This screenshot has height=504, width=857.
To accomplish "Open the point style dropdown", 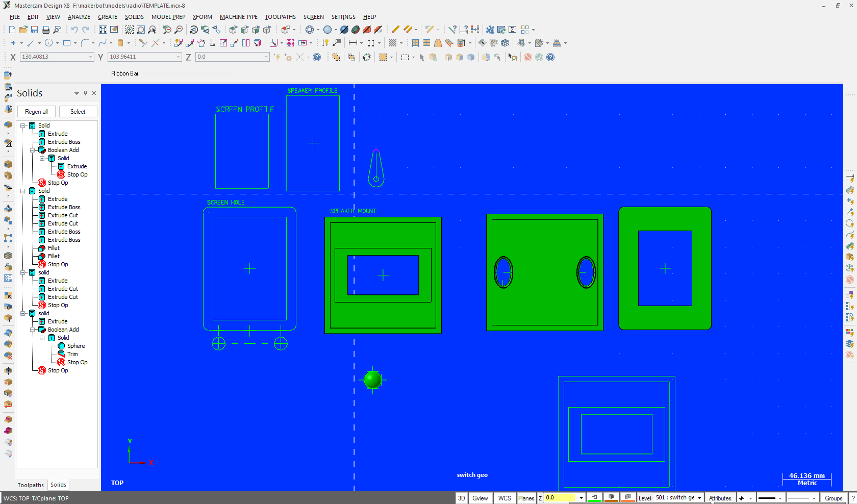I will (750, 498).
